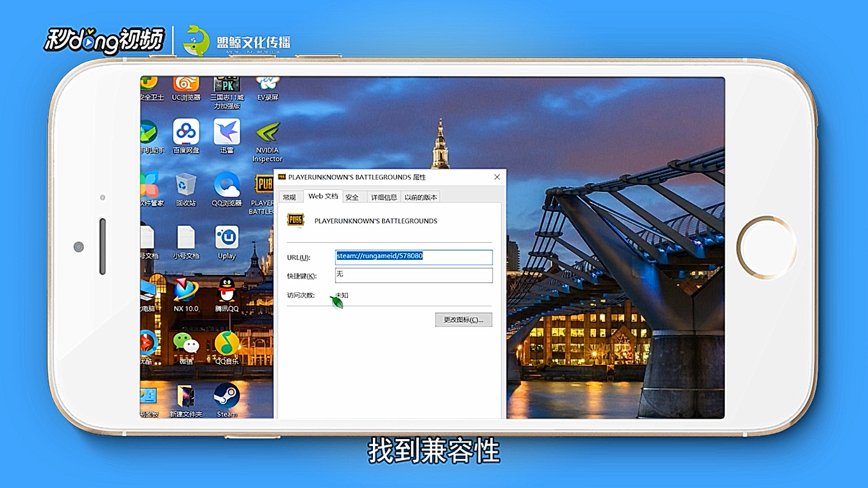Click the PUBG icon inside the properties dialog
868x488 pixels.
point(295,220)
